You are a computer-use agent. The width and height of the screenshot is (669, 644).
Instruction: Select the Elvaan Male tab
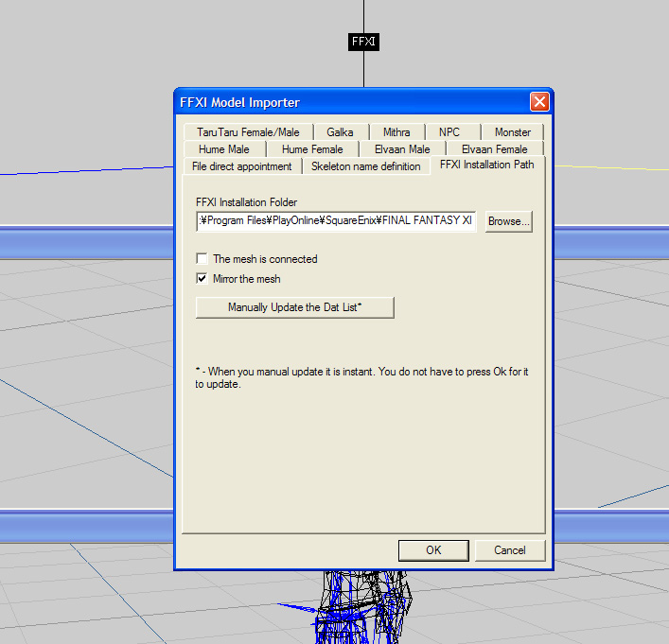[402, 149]
